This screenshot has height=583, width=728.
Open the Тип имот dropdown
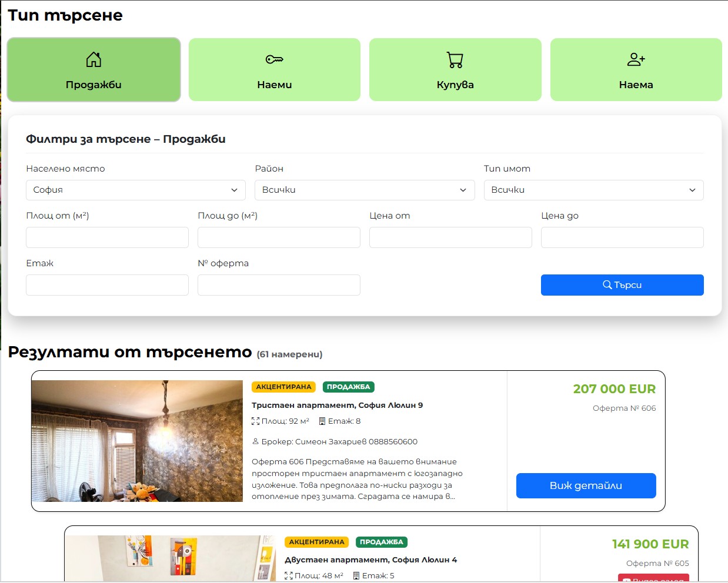point(594,190)
